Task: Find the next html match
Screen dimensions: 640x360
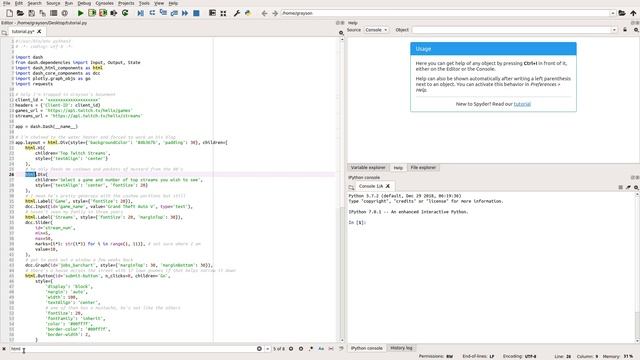Action: [301, 349]
